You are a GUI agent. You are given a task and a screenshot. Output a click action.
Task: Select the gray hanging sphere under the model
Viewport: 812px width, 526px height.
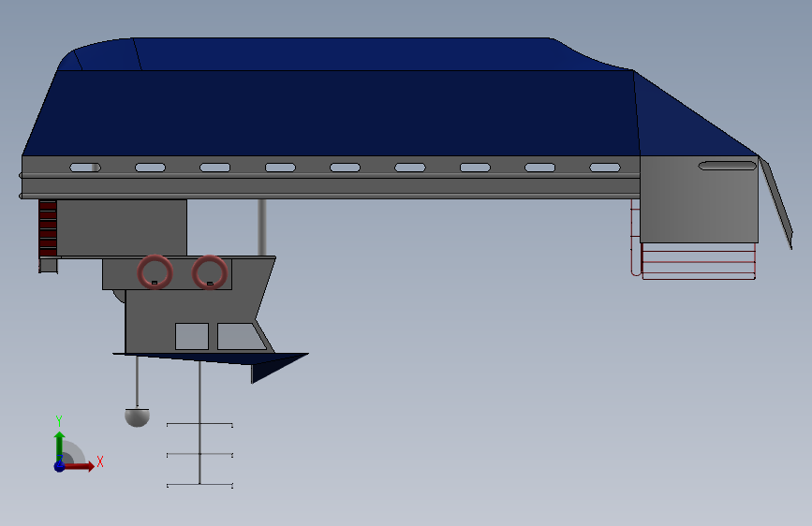point(138,417)
